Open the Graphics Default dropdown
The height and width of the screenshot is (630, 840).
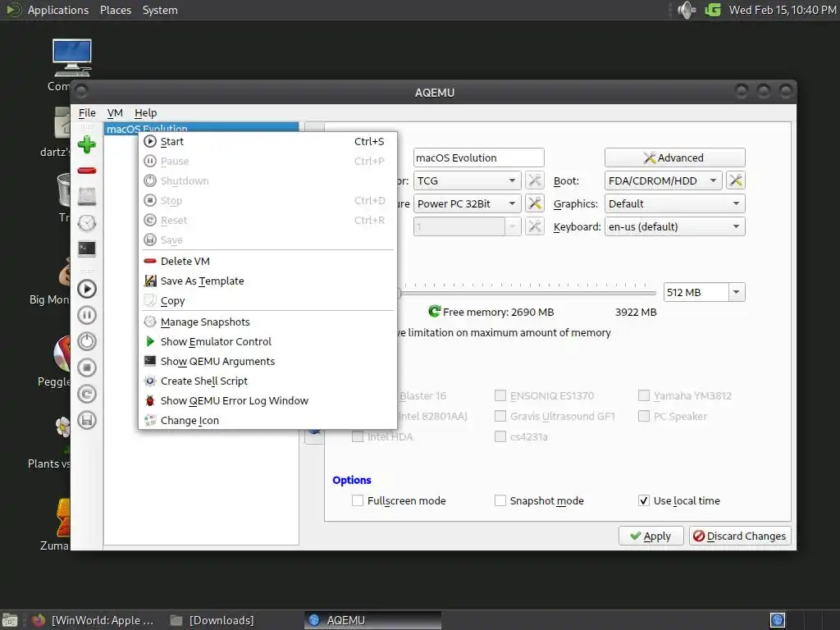coord(674,203)
